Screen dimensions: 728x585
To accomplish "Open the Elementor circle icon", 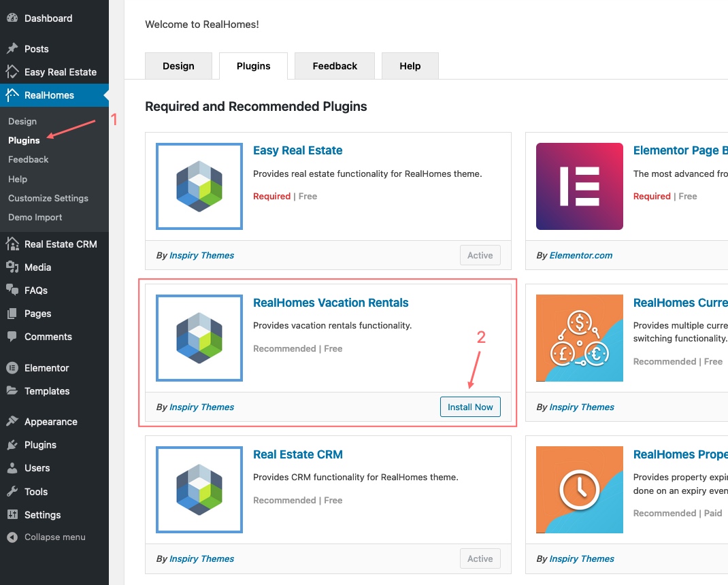I will (x=12, y=368).
